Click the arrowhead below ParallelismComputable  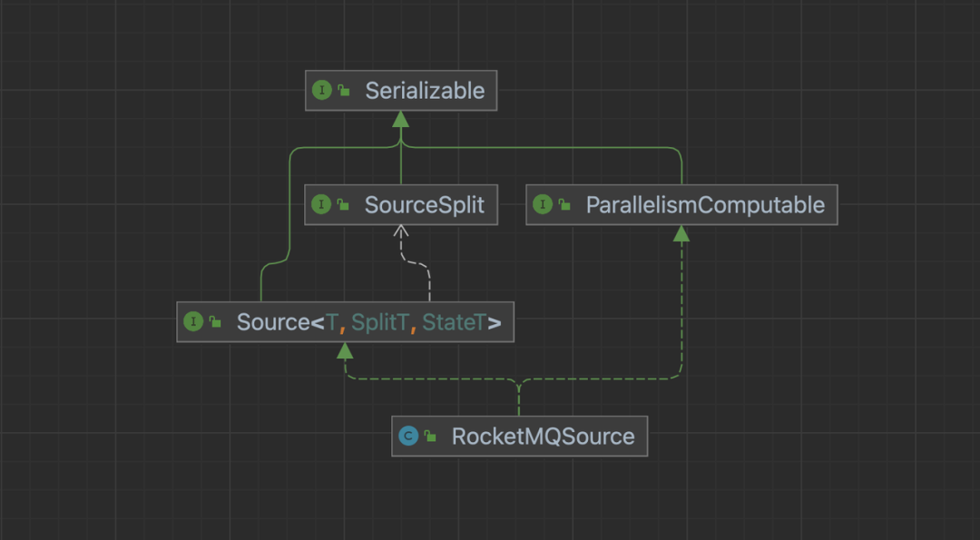tap(681, 233)
